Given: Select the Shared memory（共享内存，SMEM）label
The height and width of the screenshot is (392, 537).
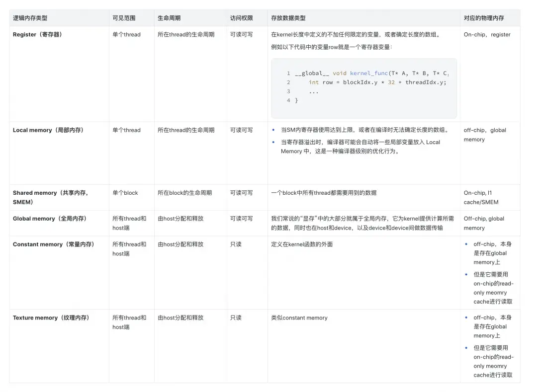Looking at the screenshot, I should tap(51, 197).
